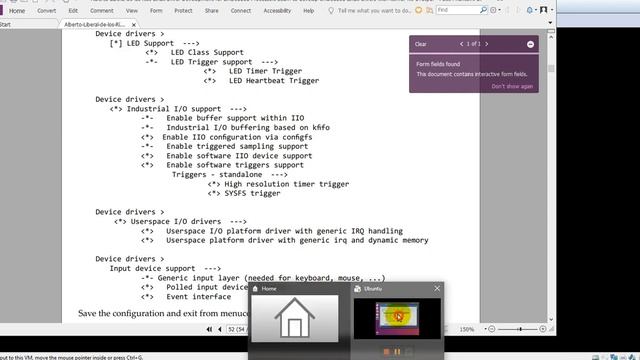Click the magnifier search icon in Find box

(x=483, y=10)
